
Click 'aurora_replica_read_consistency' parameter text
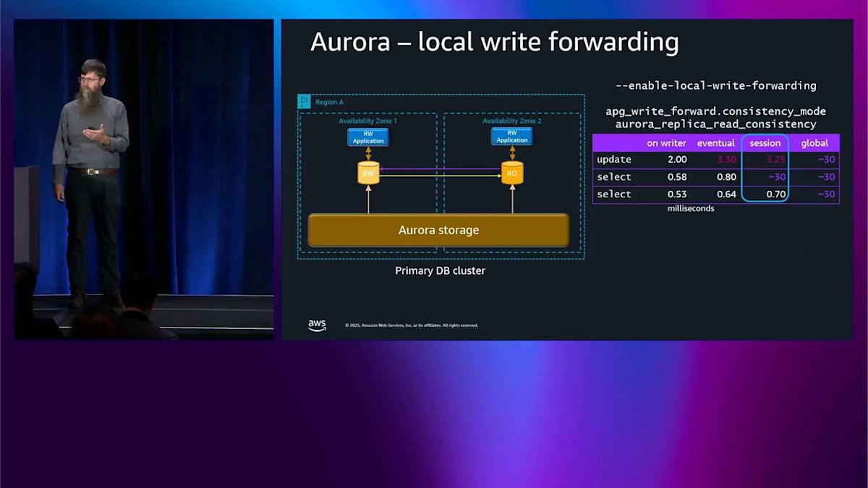point(716,124)
